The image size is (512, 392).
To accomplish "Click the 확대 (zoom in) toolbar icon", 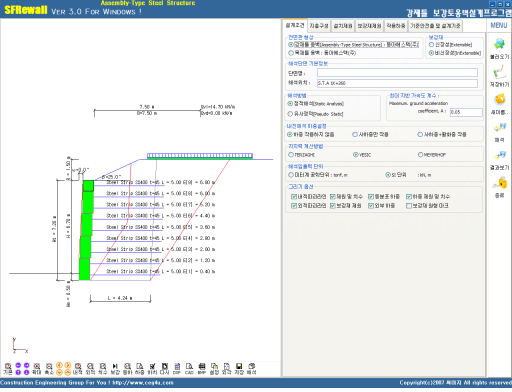I will (x=37, y=369).
